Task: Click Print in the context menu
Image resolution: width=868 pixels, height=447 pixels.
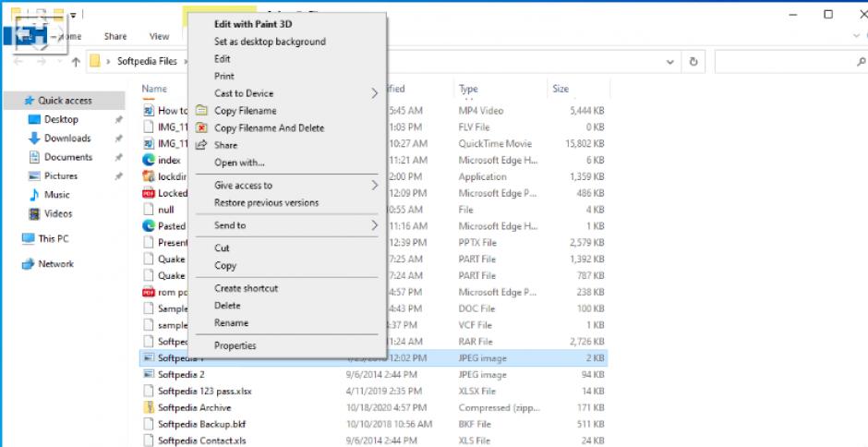Action: [224, 76]
